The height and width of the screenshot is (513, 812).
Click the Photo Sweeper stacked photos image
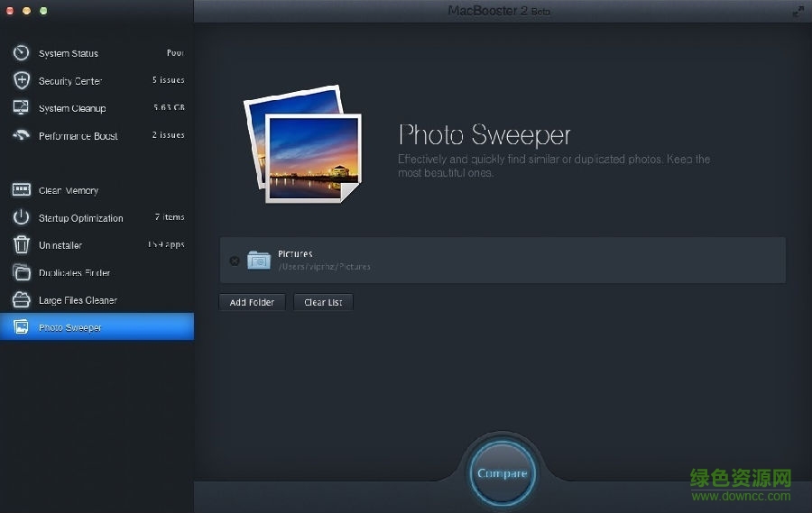(302, 147)
